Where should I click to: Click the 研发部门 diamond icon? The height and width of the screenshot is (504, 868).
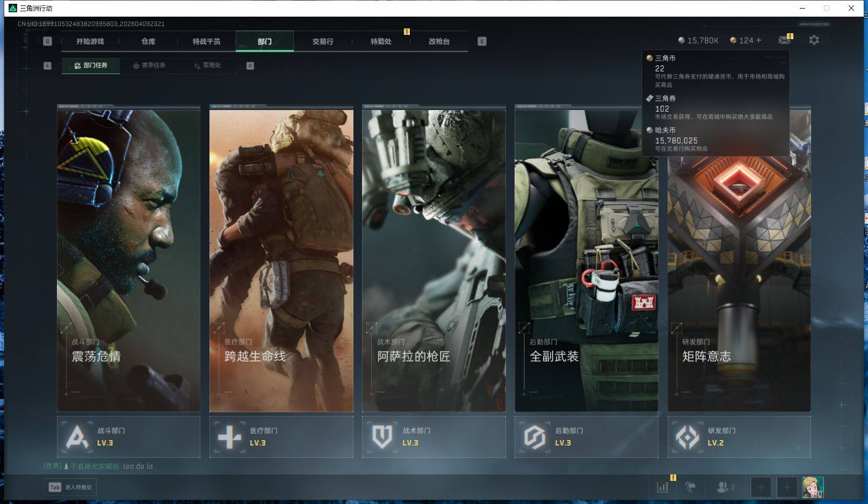click(x=687, y=437)
